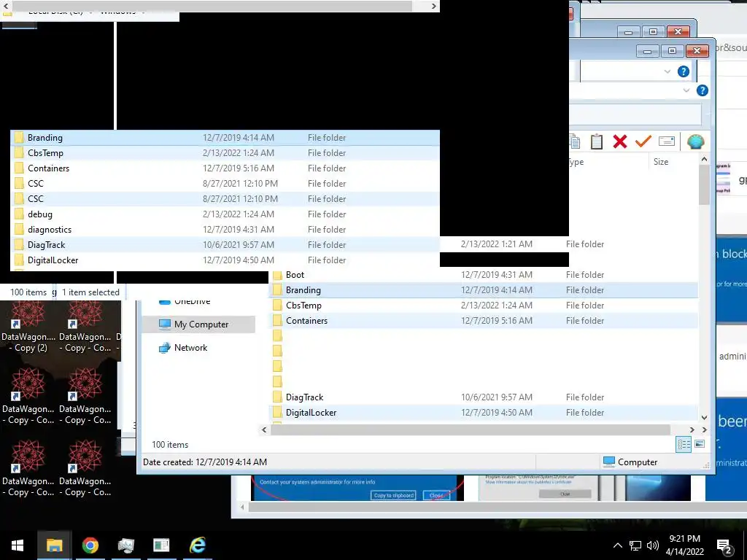Open the taskbar app right of Chrome
Image resolution: width=747 pixels, height=560 pixels.
(125, 545)
